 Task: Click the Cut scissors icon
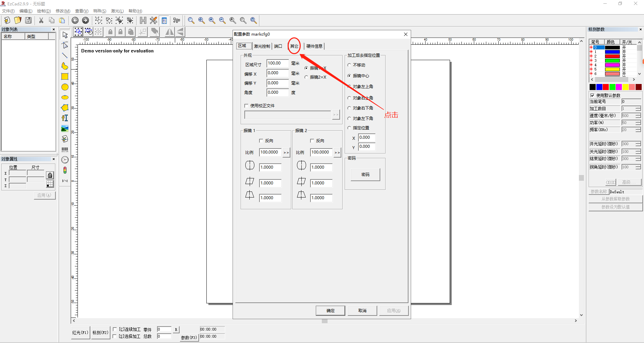coord(41,20)
